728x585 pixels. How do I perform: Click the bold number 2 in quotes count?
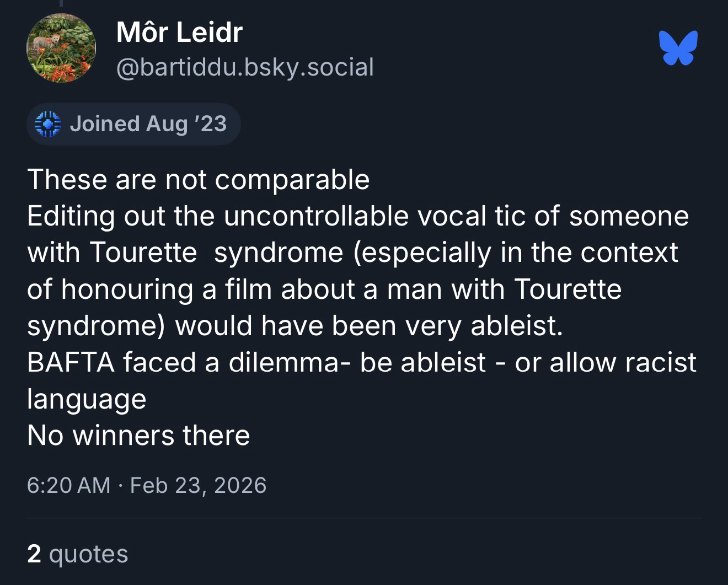click(x=34, y=554)
